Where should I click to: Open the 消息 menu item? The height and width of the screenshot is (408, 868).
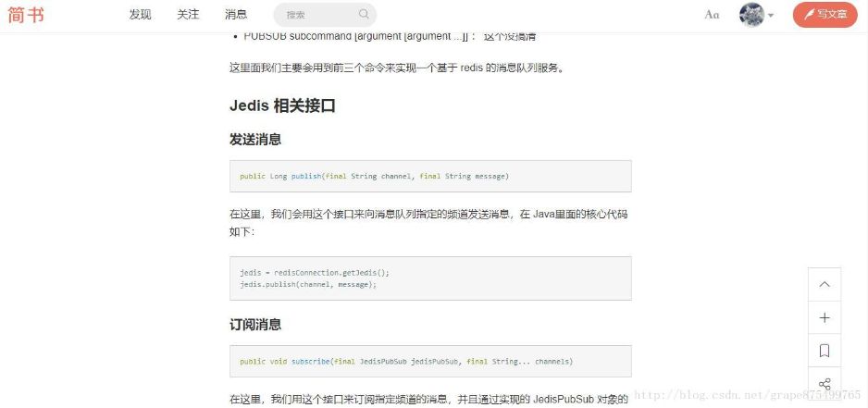236,15
